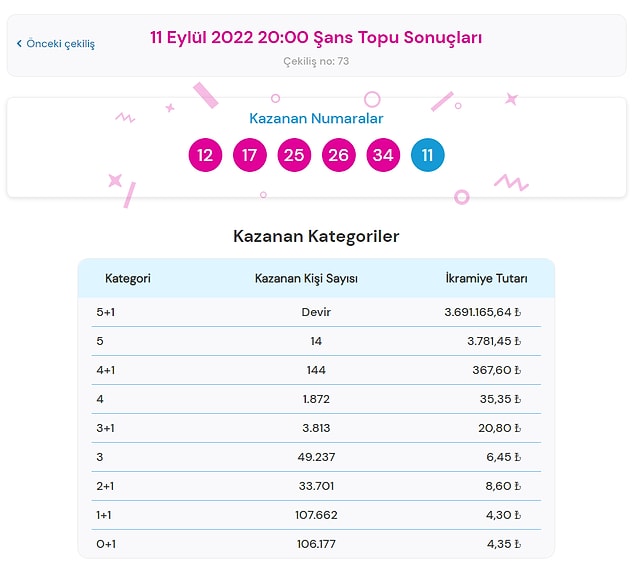The width and height of the screenshot is (635, 587).
Task: Click the 3+1 row winner count 3.813
Action: click(316, 428)
